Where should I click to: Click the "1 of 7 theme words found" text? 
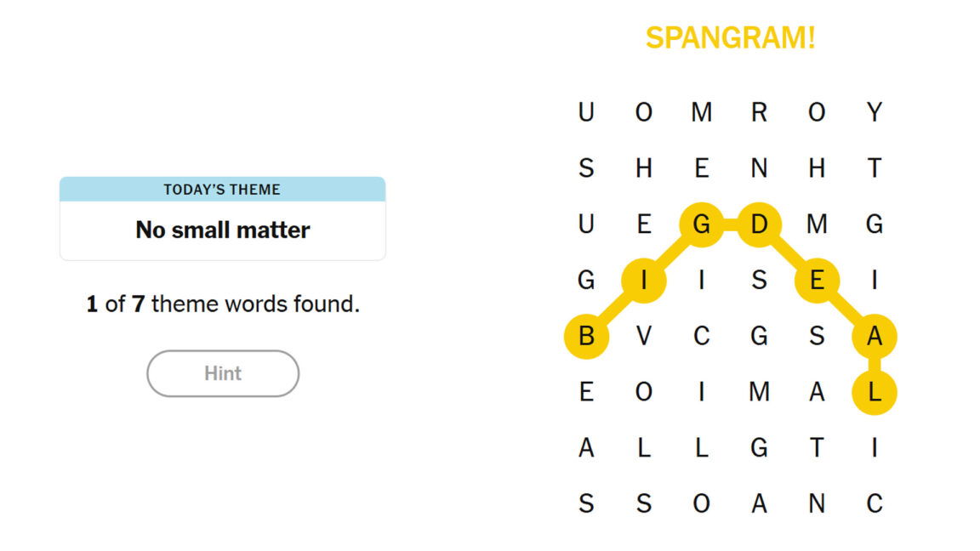click(223, 304)
